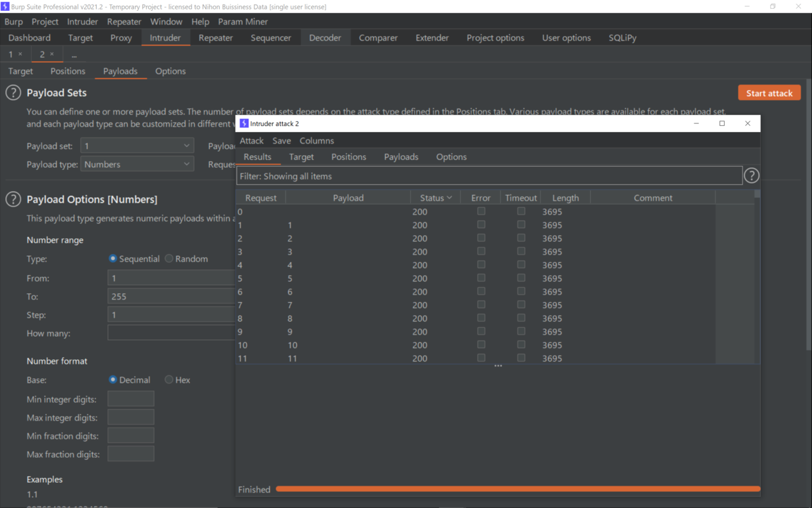Open the Param Miner menu
Viewport: 812px width, 508px height.
243,22
